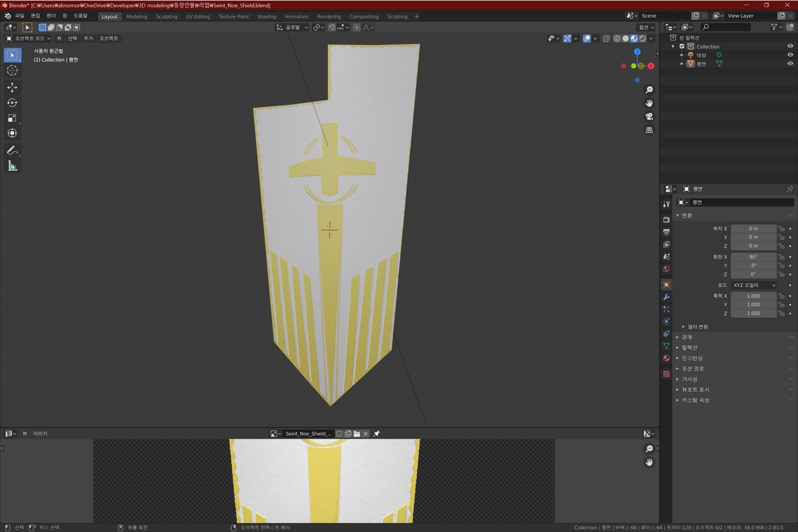Open the 오브젝트 모드 mode dropdown
The height and width of the screenshot is (532, 798).
pyautogui.click(x=28, y=38)
